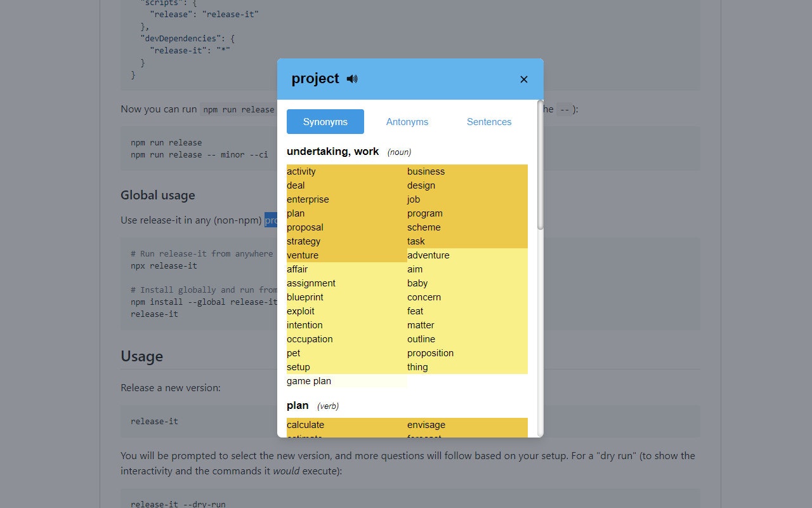Viewport: 812px width, 508px height.
Task: Click the popup's vertical scrollbar thumb
Action: [x=540, y=164]
